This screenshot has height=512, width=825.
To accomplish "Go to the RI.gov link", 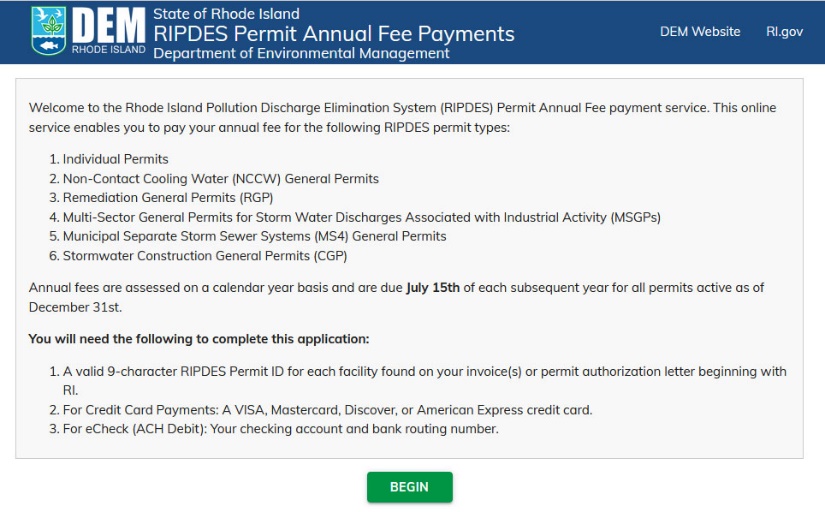I will pyautogui.click(x=784, y=31).
